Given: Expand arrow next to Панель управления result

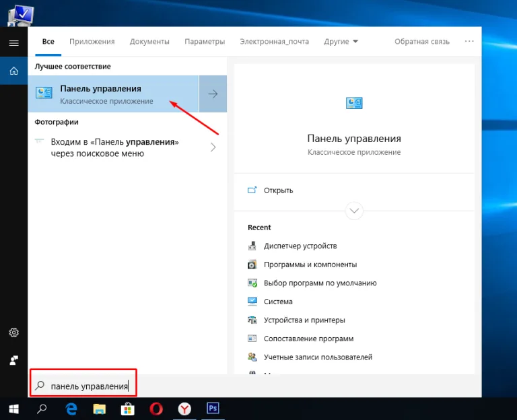Looking at the screenshot, I should [x=213, y=94].
